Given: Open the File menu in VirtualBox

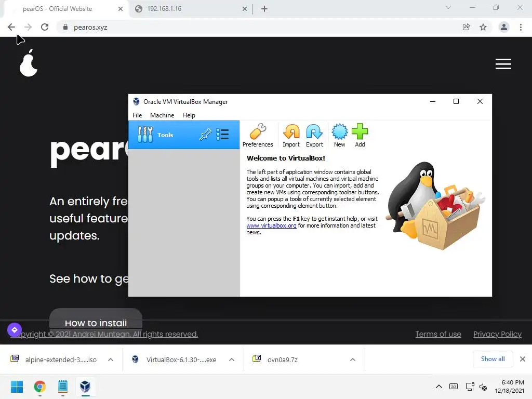Looking at the screenshot, I should coord(137,115).
